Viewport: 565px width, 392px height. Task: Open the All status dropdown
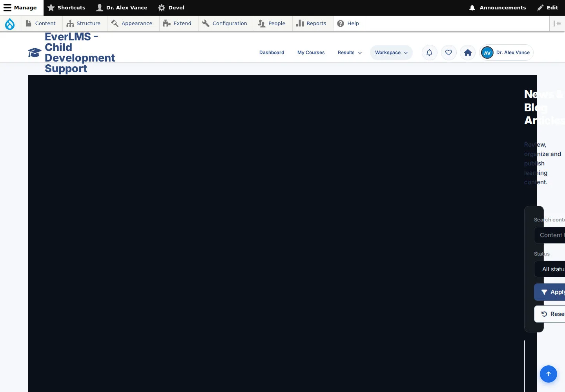(550, 269)
